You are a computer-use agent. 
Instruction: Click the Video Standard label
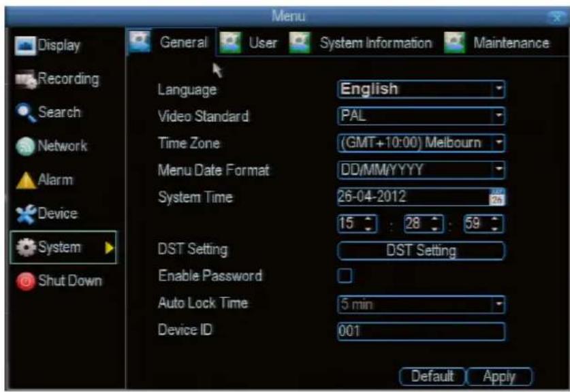204,116
